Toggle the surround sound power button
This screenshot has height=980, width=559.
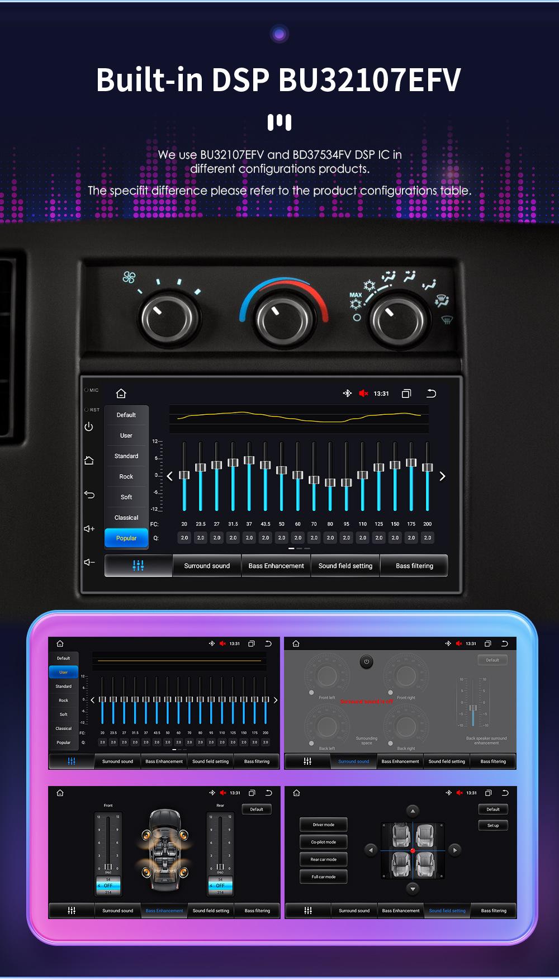coord(366,662)
